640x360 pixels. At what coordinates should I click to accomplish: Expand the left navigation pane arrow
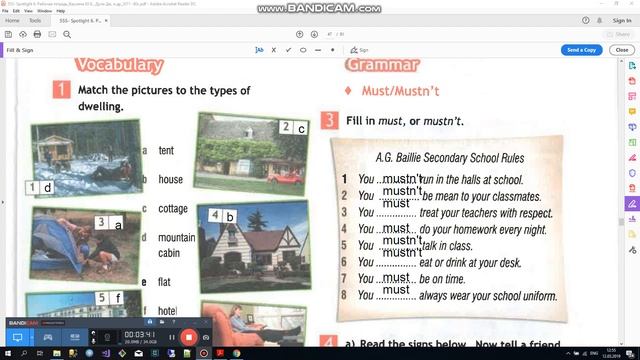[2, 202]
